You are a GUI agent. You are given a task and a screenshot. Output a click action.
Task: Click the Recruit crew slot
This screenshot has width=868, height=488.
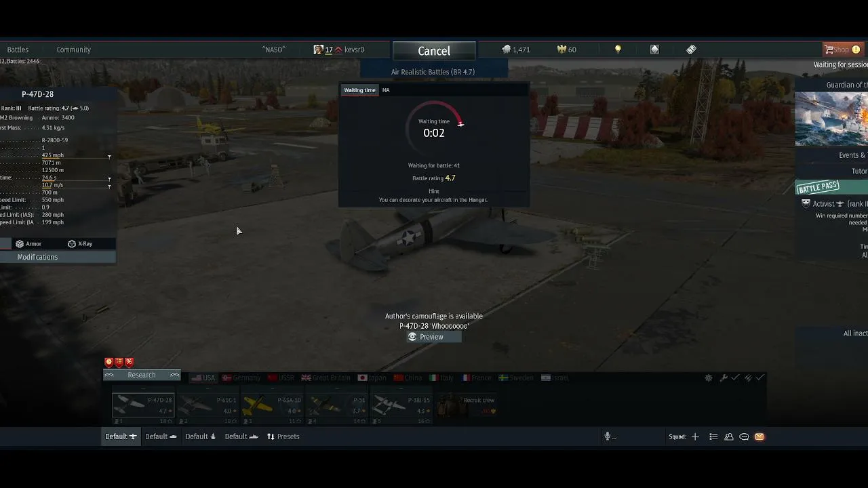pos(466,405)
